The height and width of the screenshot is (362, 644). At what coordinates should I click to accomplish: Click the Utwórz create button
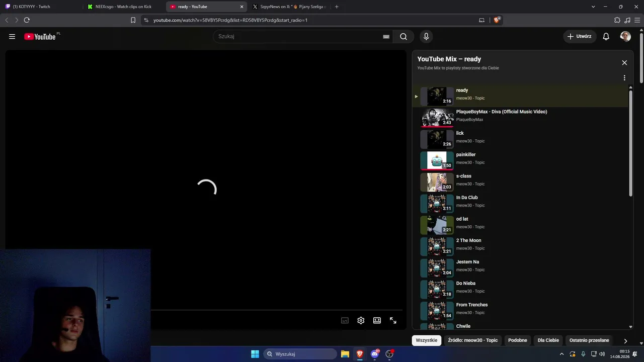[x=580, y=36]
